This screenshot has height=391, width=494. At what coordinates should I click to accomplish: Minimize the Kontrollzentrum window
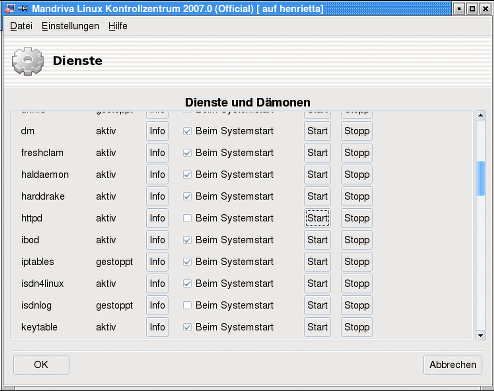(459, 9)
